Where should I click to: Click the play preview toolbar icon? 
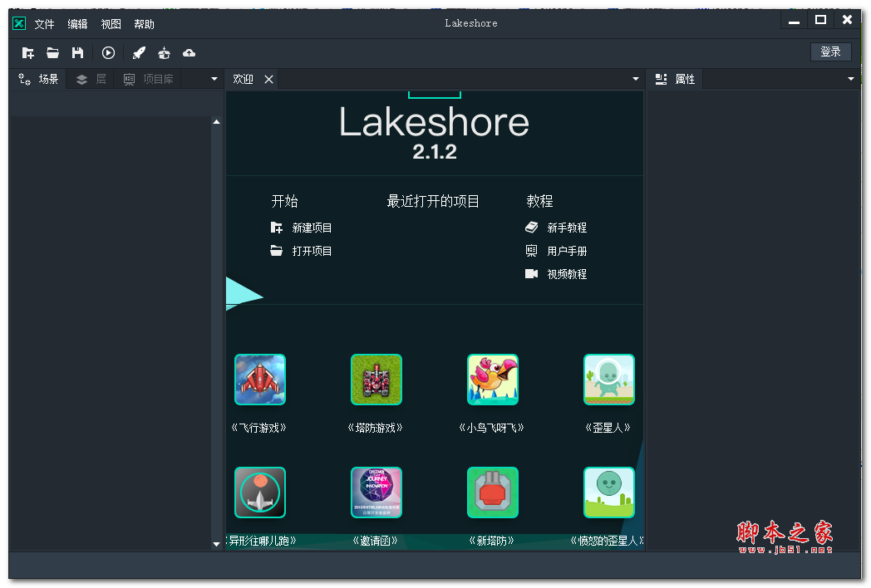pos(108,53)
